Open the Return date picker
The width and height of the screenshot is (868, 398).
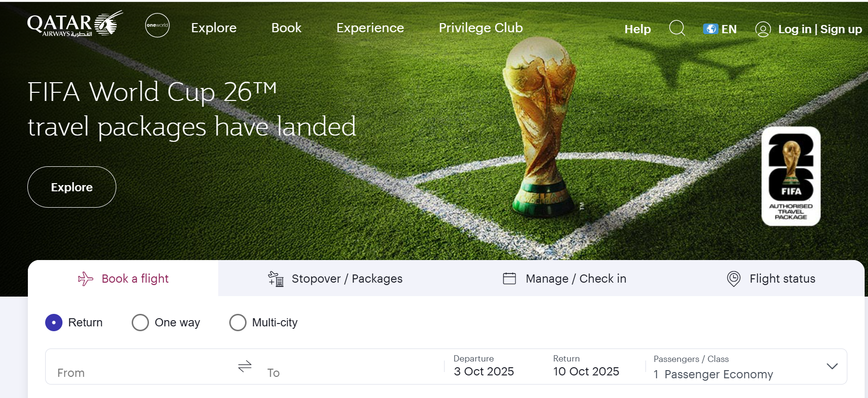coord(586,366)
